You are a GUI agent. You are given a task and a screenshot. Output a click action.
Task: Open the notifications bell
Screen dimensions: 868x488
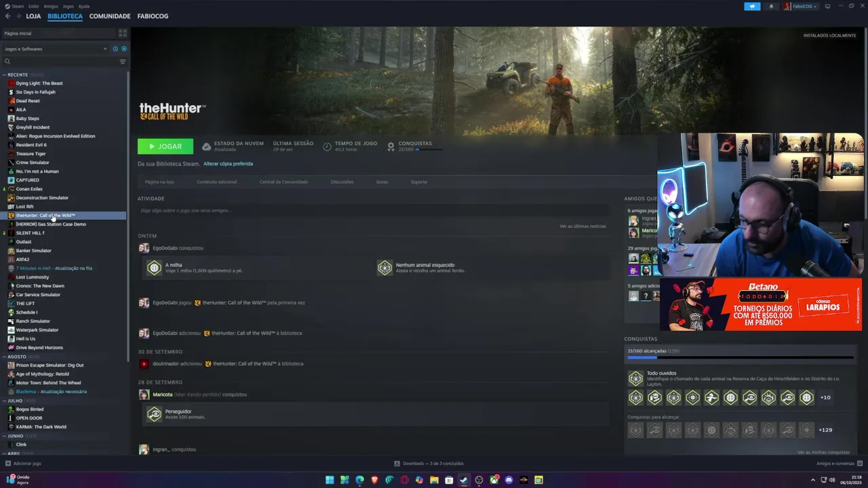771,6
